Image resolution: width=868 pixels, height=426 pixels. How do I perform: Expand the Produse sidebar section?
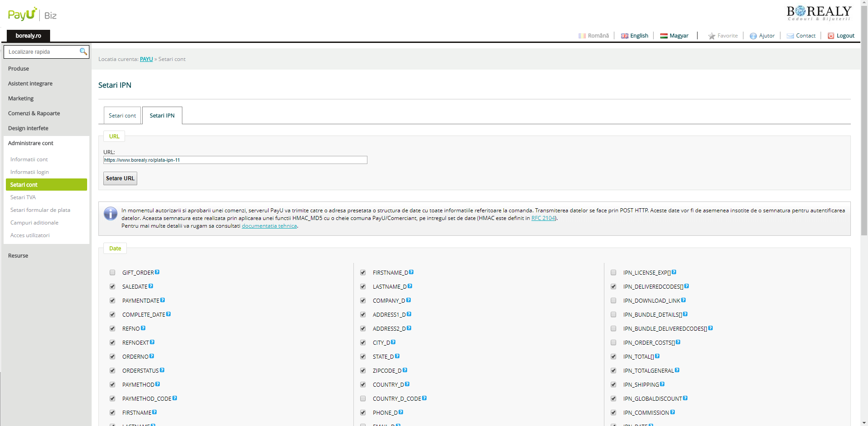[19, 69]
